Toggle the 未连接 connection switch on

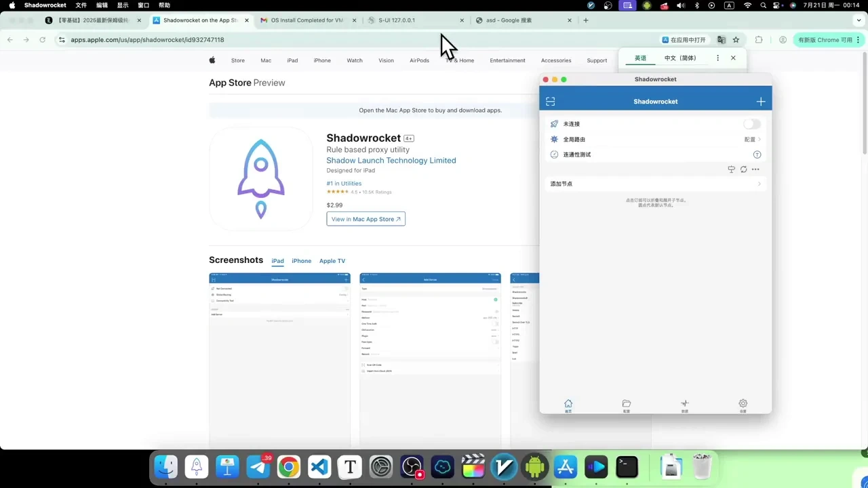pos(751,124)
